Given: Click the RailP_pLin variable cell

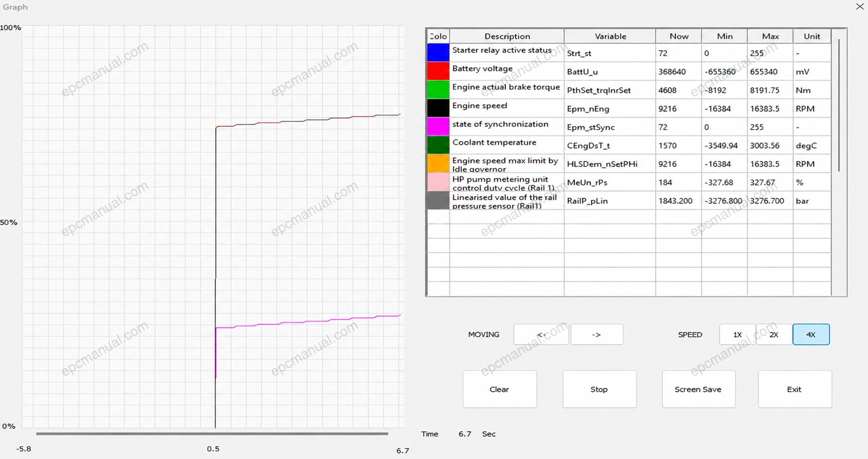Looking at the screenshot, I should [x=610, y=200].
